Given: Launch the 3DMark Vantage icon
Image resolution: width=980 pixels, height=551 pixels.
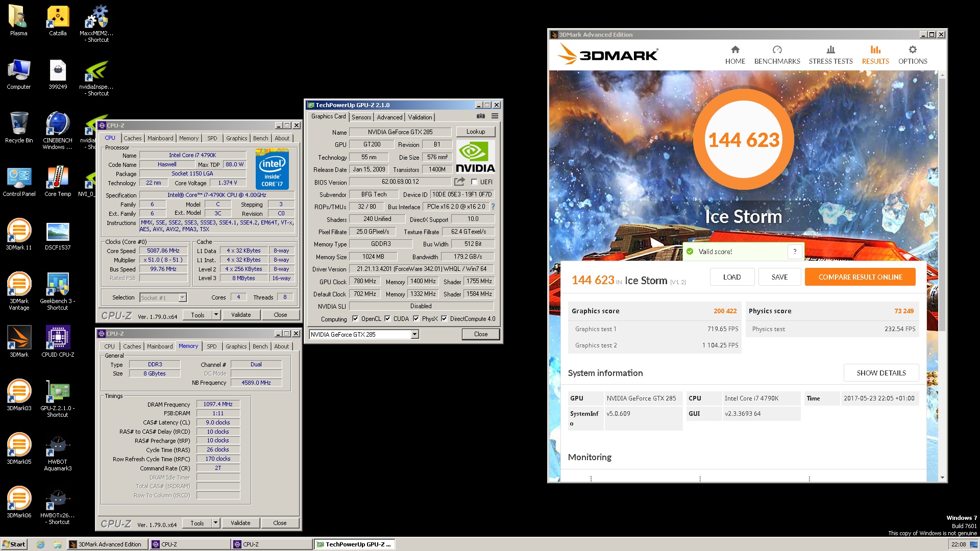Looking at the screenshot, I should tap(18, 291).
